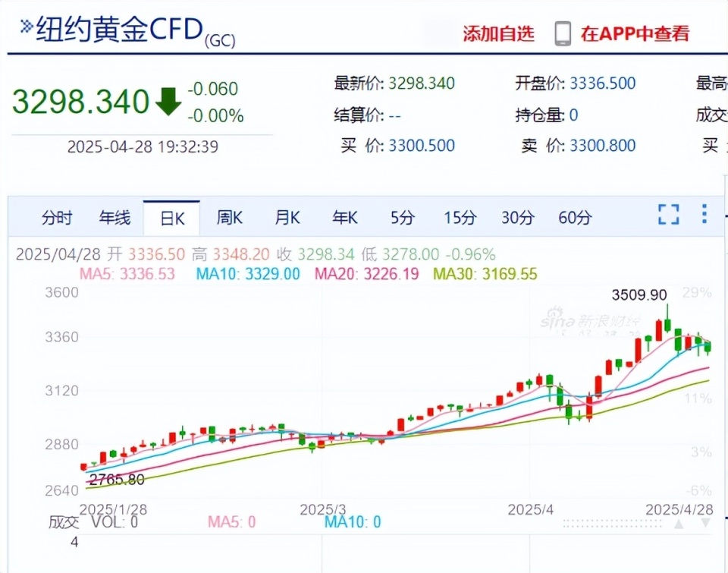This screenshot has height=573, width=728.
Task: Click the last candlestick on the chart
Action: [708, 347]
